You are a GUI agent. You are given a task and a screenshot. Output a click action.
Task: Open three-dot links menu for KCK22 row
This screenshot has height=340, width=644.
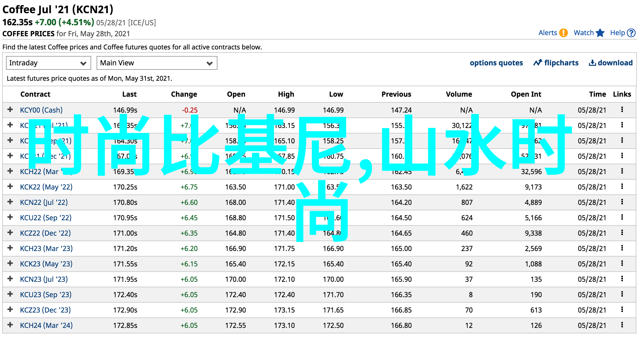coord(622,186)
